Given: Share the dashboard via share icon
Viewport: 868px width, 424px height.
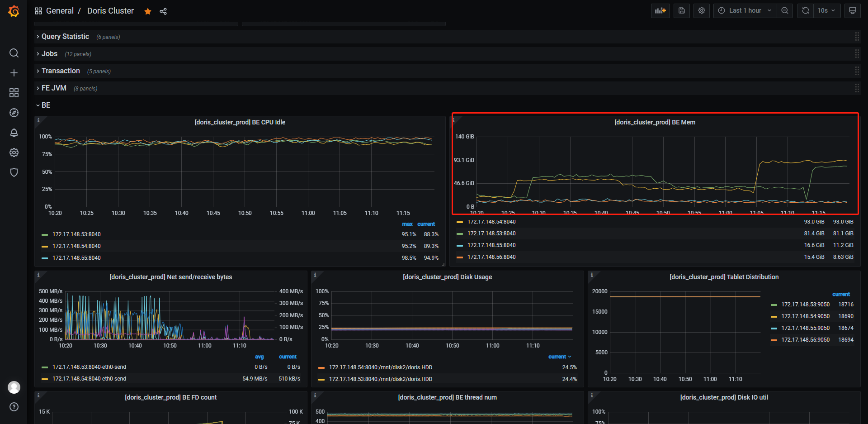Looking at the screenshot, I should (163, 11).
